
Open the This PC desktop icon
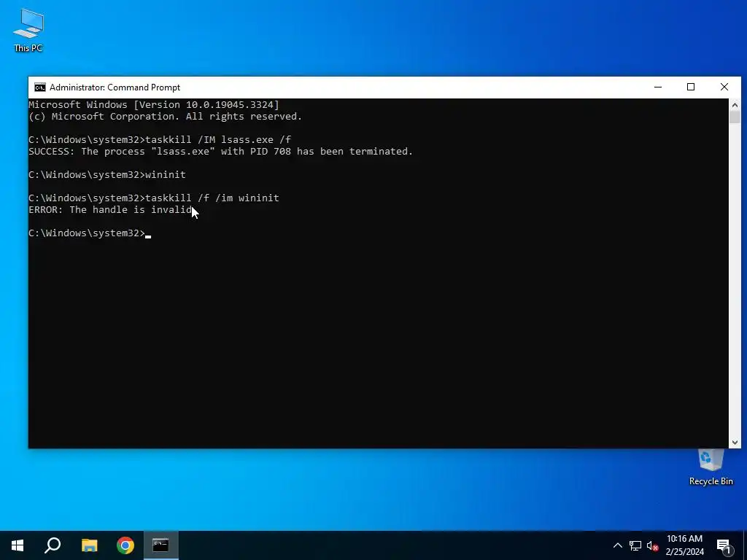28,31
